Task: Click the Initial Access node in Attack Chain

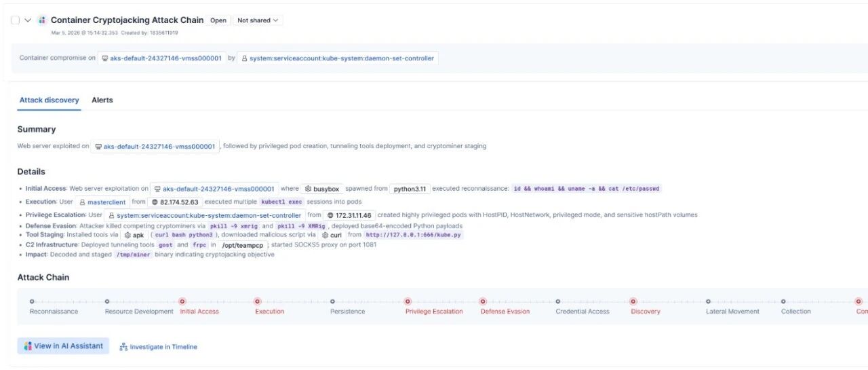Action: coord(182,301)
